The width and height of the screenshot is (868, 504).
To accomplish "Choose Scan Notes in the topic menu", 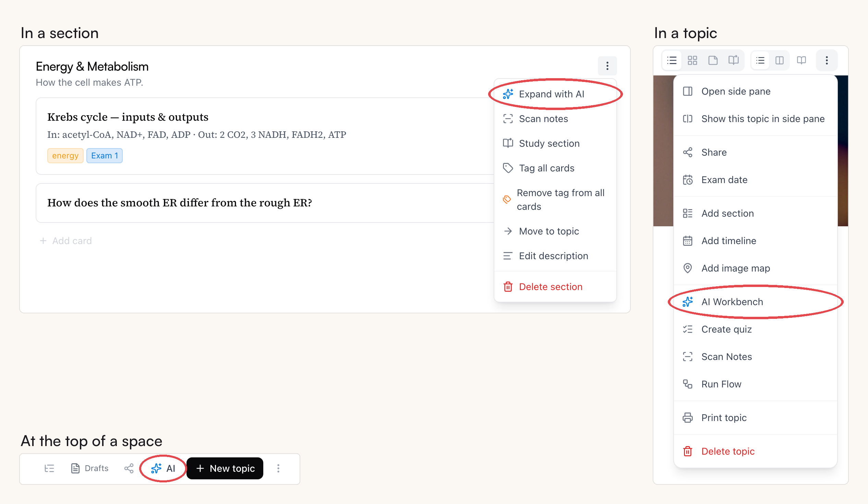I will click(755, 357).
